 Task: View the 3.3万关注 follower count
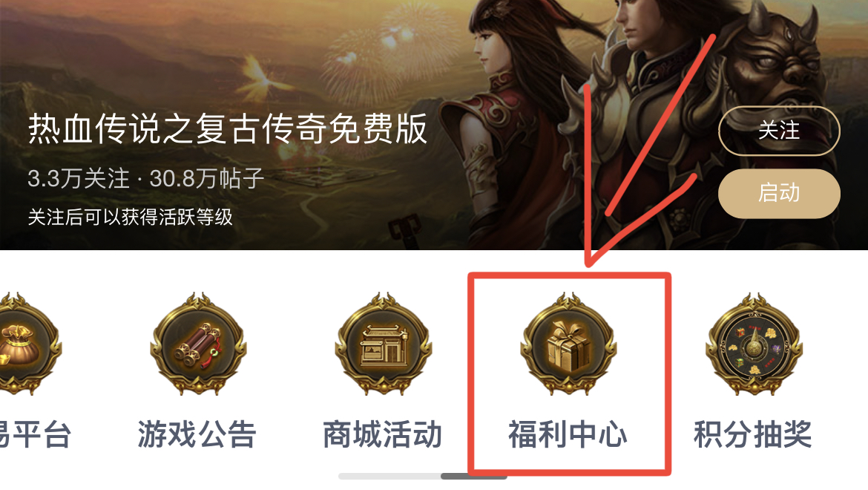[79, 179]
